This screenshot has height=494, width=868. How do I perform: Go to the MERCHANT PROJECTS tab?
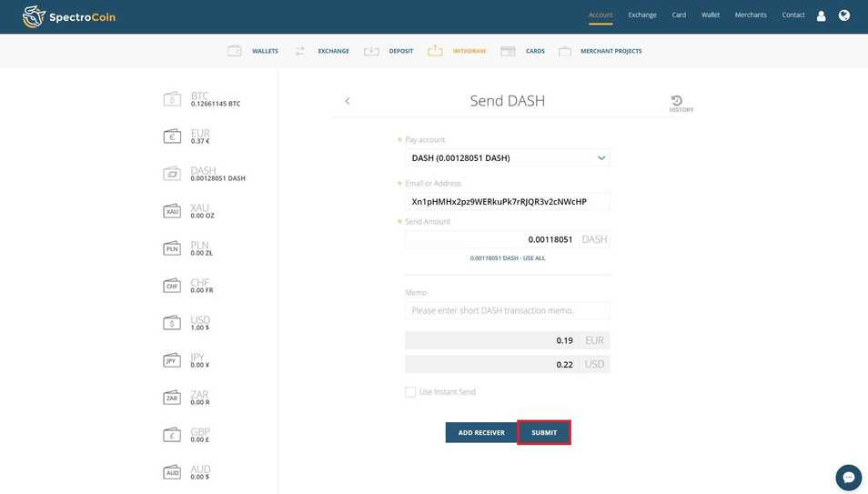pos(611,51)
